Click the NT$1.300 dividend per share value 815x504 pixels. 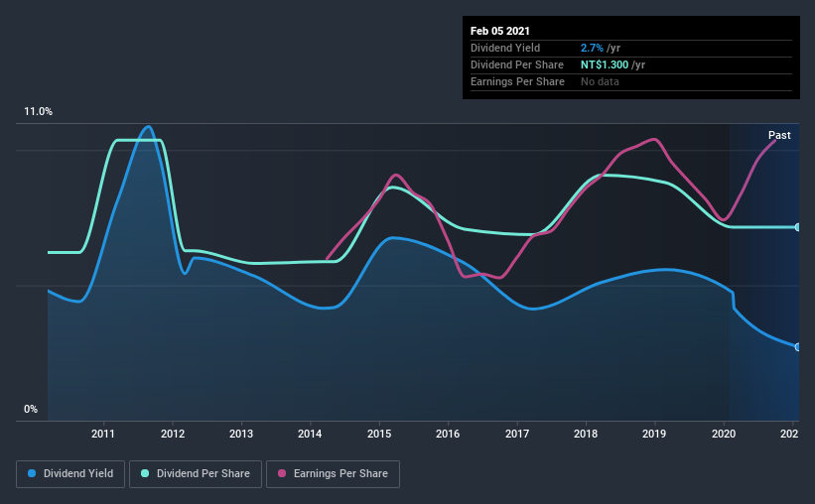tap(605, 64)
